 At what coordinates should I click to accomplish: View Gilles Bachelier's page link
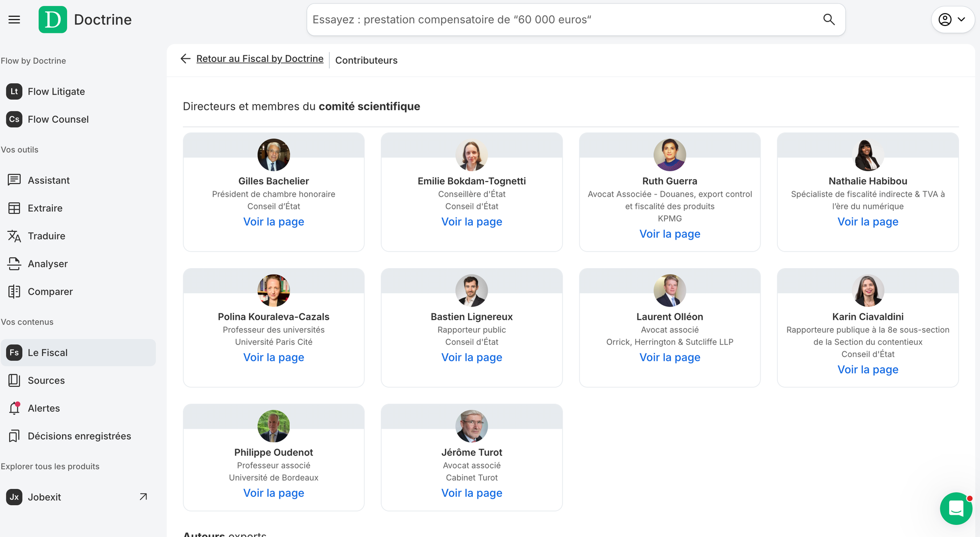point(273,222)
